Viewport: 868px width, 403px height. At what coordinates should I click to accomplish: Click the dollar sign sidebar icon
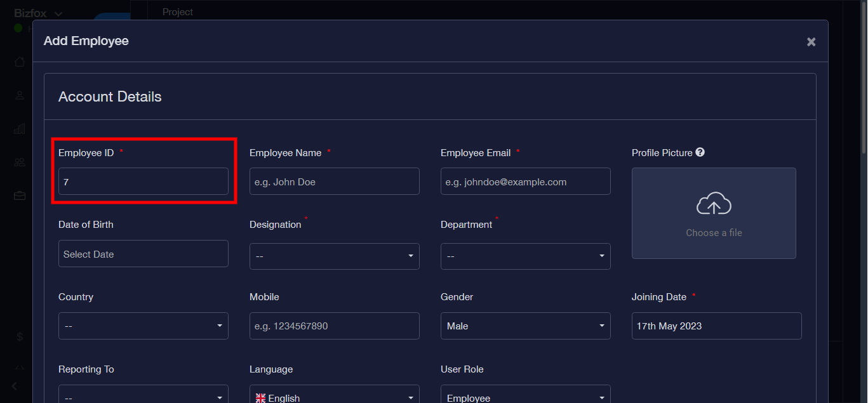(20, 337)
